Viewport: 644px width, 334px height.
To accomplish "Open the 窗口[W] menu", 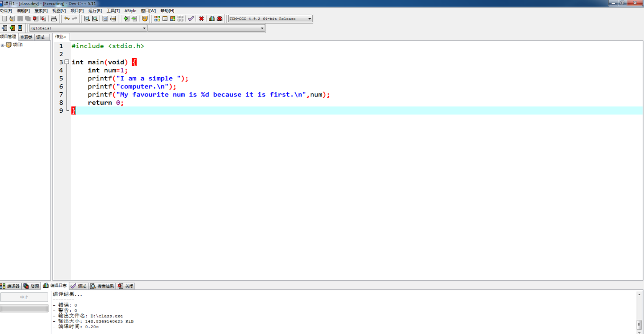I will [x=148, y=11].
